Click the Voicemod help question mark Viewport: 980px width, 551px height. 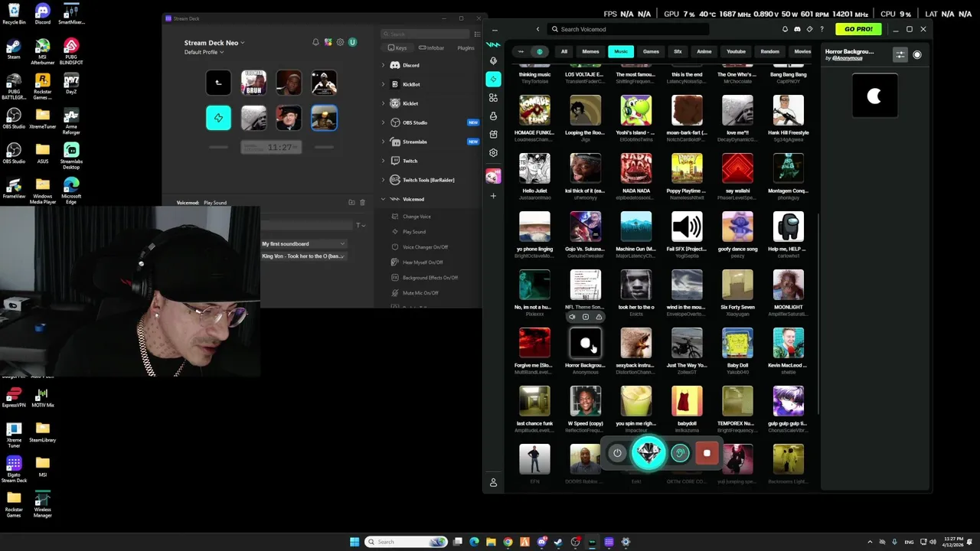click(822, 29)
